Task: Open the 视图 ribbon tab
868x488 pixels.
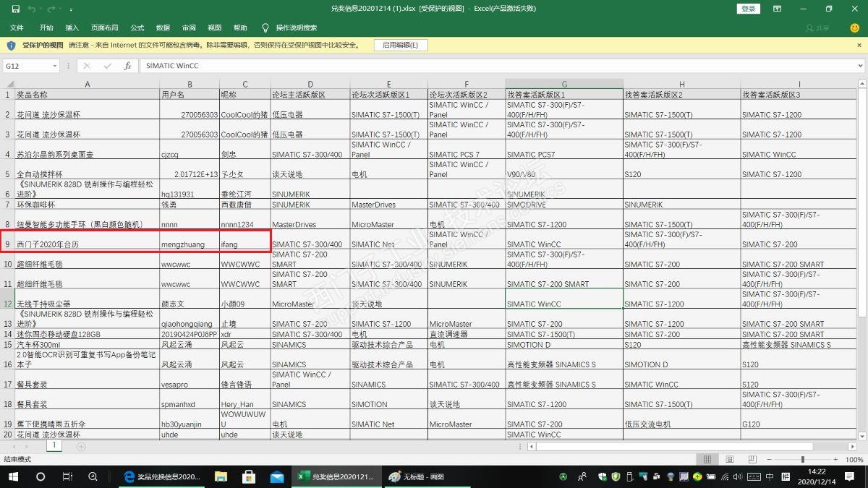Action: coord(215,27)
